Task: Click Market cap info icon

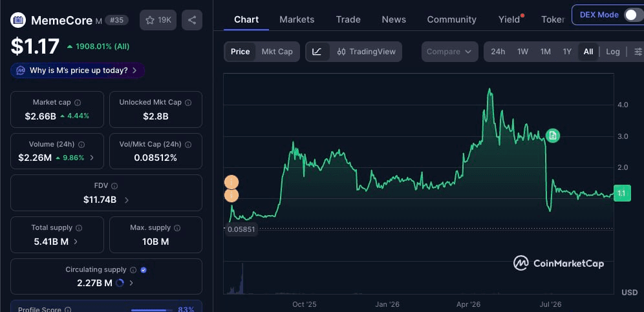Action: click(x=78, y=103)
